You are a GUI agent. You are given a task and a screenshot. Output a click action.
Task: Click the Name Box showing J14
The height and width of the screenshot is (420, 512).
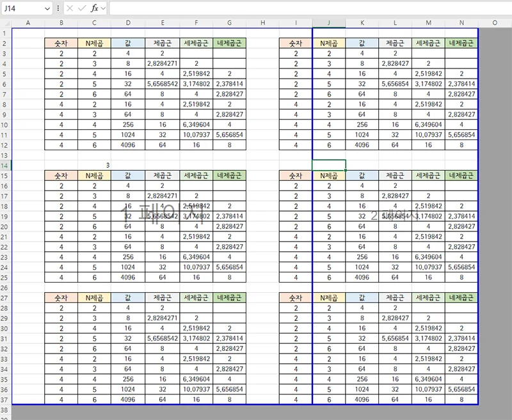click(23, 8)
